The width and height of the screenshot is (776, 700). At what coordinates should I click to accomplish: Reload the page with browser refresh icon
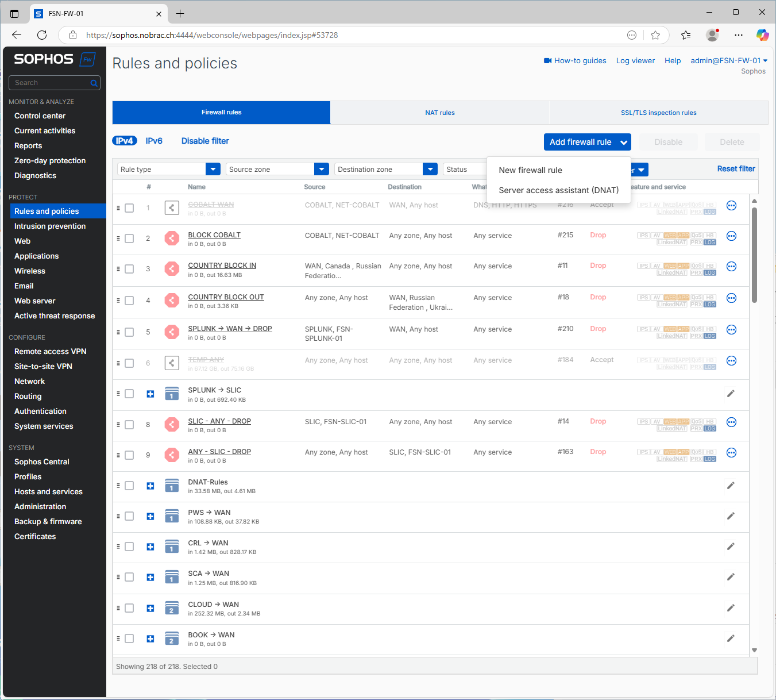(x=42, y=35)
